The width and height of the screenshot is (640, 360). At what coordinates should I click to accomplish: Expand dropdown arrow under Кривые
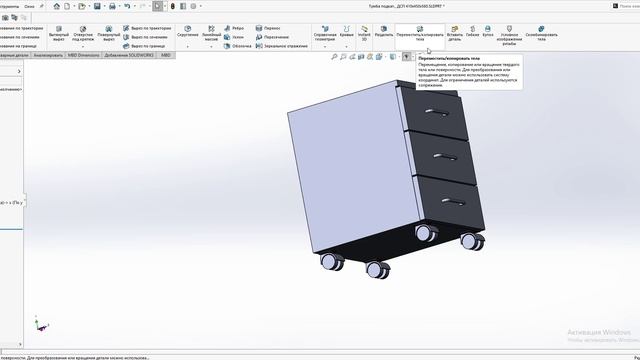(347, 47)
